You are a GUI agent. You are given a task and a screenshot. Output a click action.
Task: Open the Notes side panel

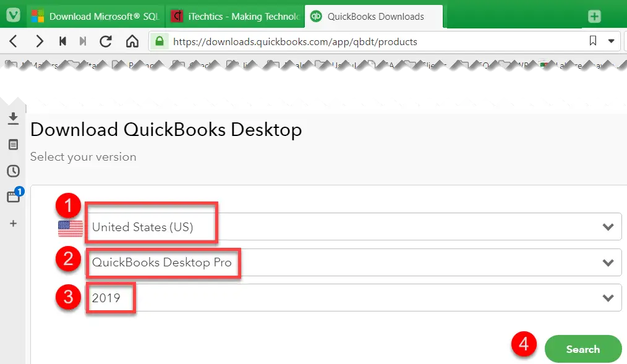click(x=13, y=145)
